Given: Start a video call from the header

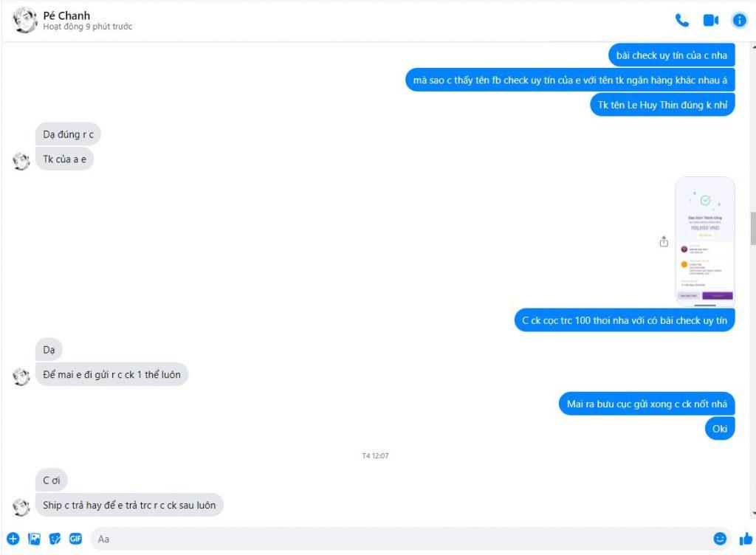Looking at the screenshot, I should click(711, 20).
